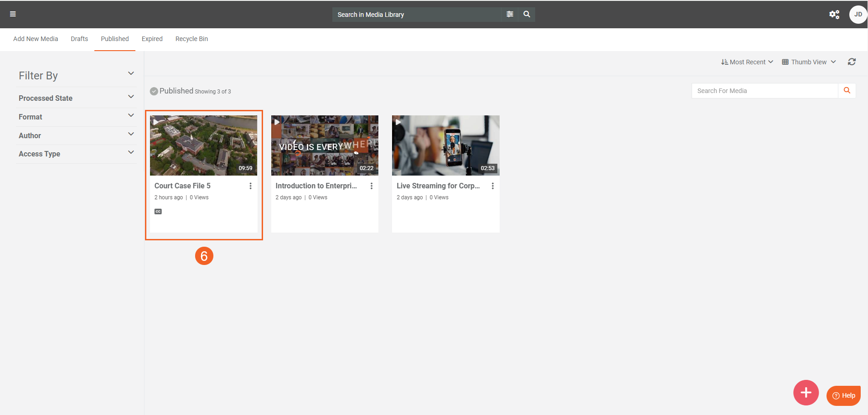The image size is (868, 415).
Task: Refresh the media list
Action: (852, 62)
